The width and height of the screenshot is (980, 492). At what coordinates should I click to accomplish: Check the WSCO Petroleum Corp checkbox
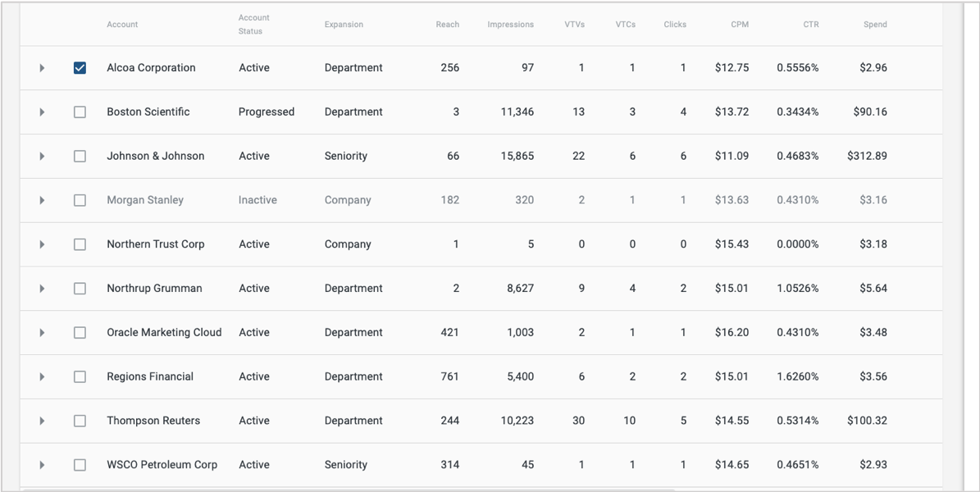click(80, 464)
